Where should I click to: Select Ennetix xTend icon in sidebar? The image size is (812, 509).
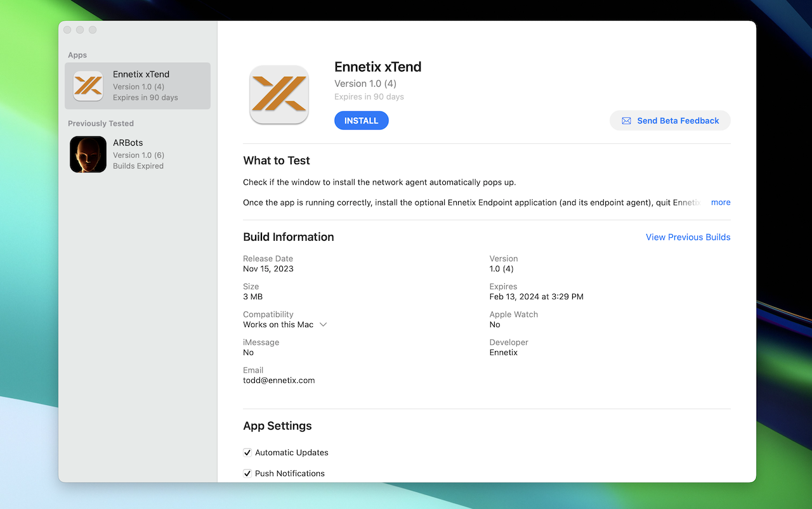[x=88, y=86]
